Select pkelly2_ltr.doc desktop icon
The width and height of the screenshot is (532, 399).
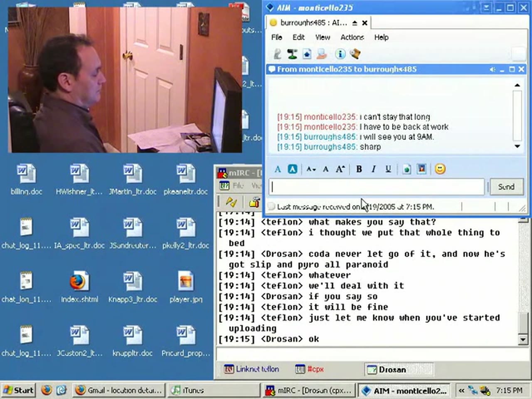[x=185, y=233]
